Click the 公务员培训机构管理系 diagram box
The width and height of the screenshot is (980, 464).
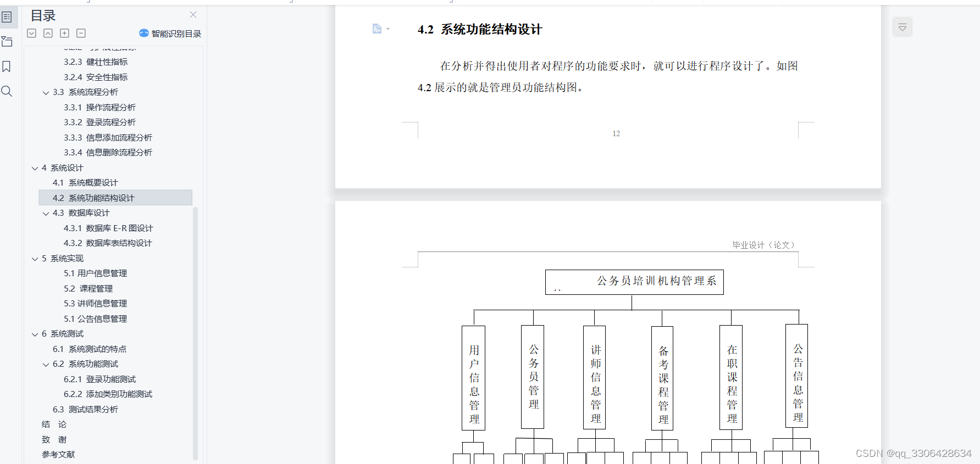click(x=634, y=282)
